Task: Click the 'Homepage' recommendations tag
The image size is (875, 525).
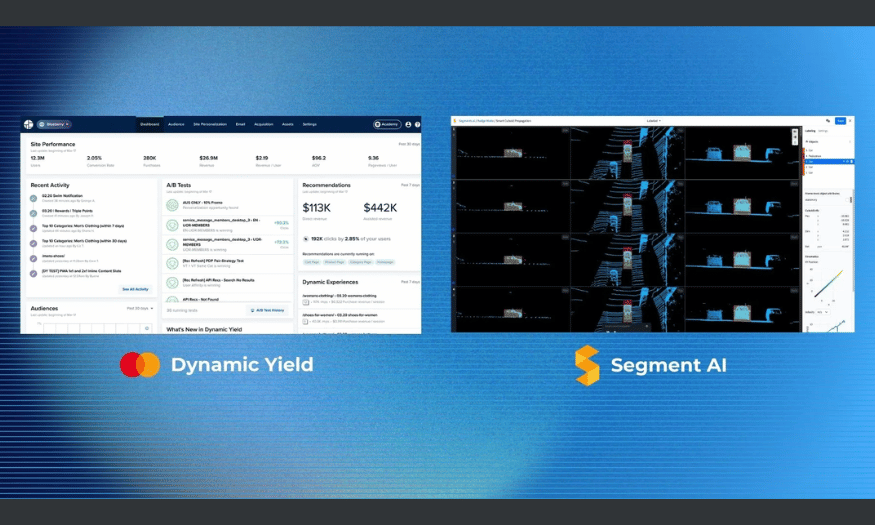Action: tap(385, 262)
